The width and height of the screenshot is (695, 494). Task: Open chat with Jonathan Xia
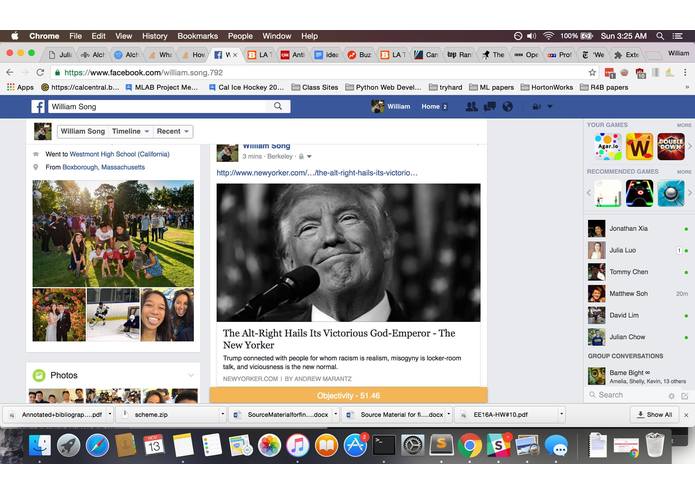coord(638,229)
